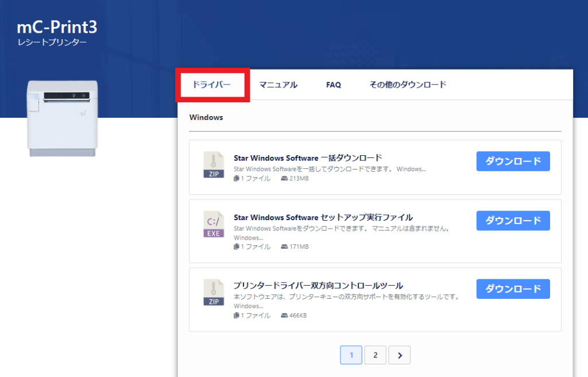Click the ZIP icon for 一括ダウンロード

pyautogui.click(x=214, y=164)
